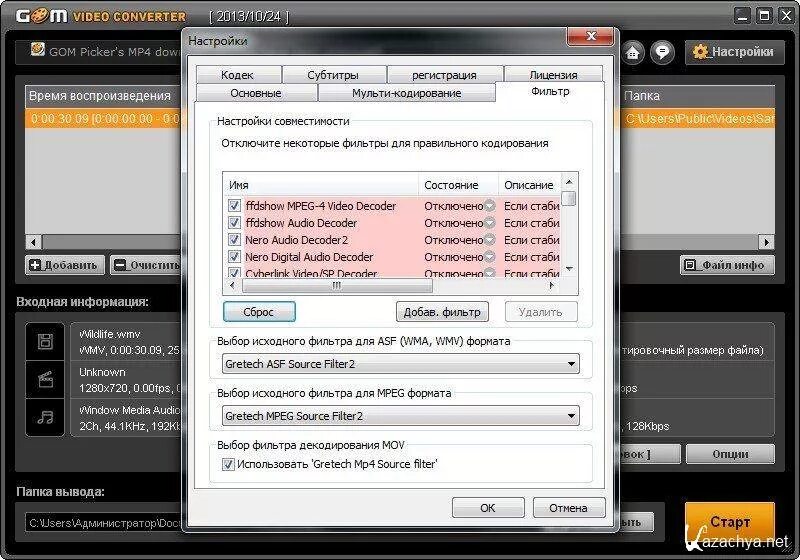Click the film strip file info icon

click(x=45, y=341)
